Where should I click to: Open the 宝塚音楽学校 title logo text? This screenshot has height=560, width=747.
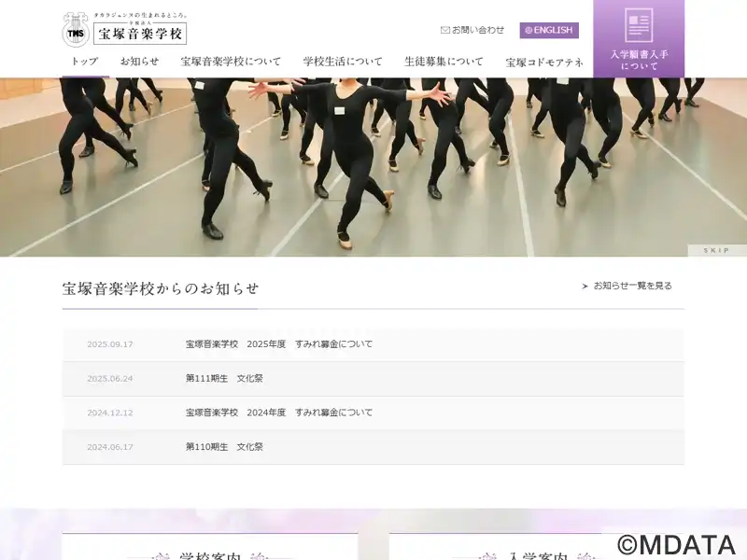(x=140, y=34)
